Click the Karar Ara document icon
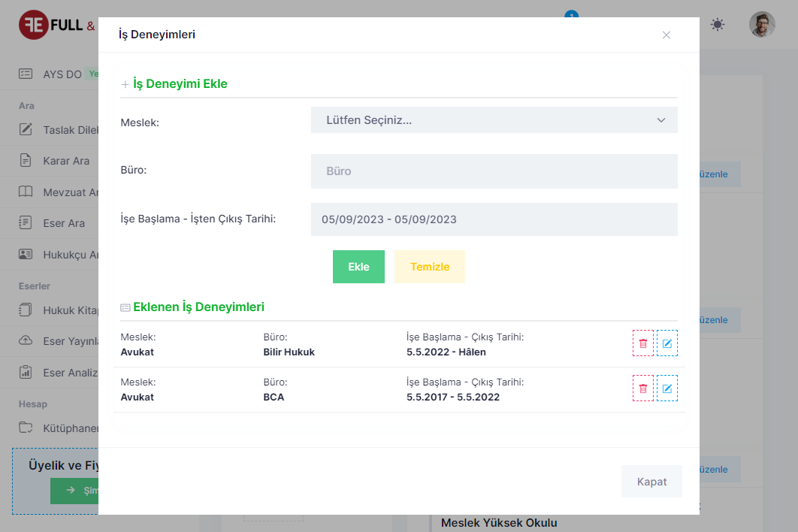798x532 pixels. pos(26,160)
